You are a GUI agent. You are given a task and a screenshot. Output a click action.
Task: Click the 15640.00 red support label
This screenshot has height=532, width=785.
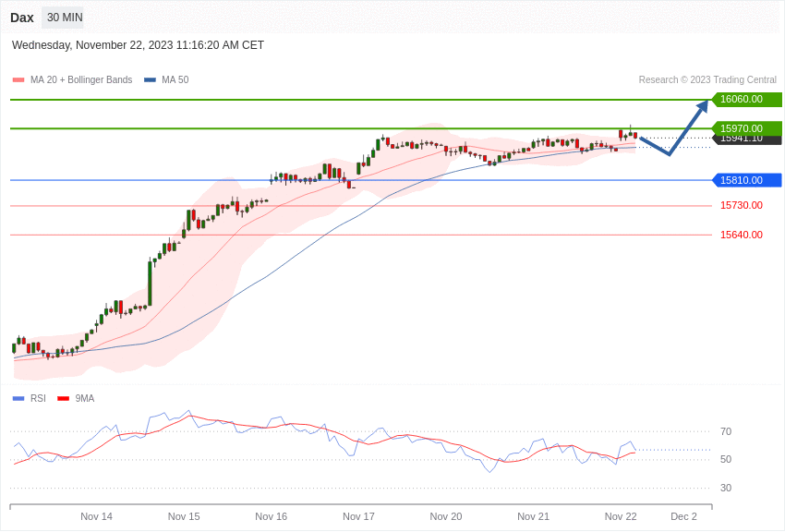click(x=741, y=235)
